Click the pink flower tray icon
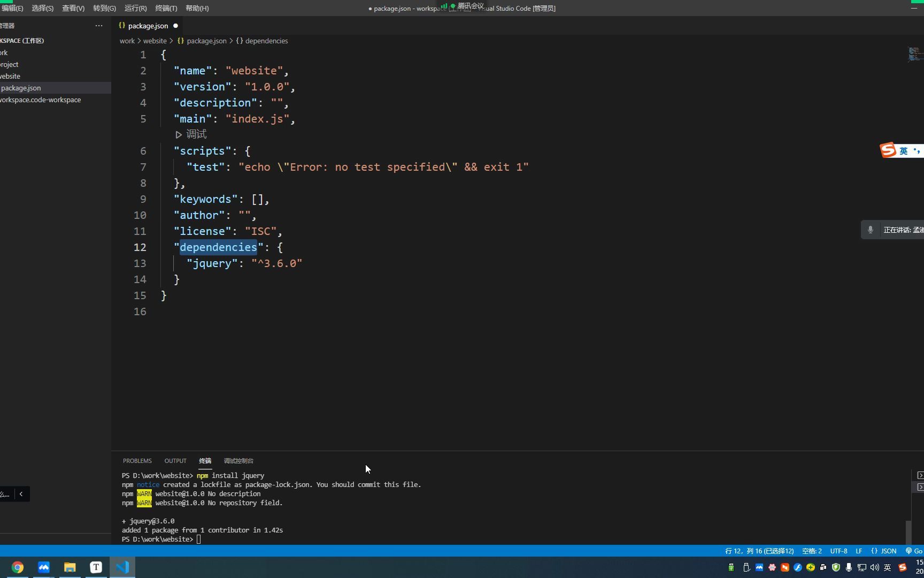 point(772,567)
